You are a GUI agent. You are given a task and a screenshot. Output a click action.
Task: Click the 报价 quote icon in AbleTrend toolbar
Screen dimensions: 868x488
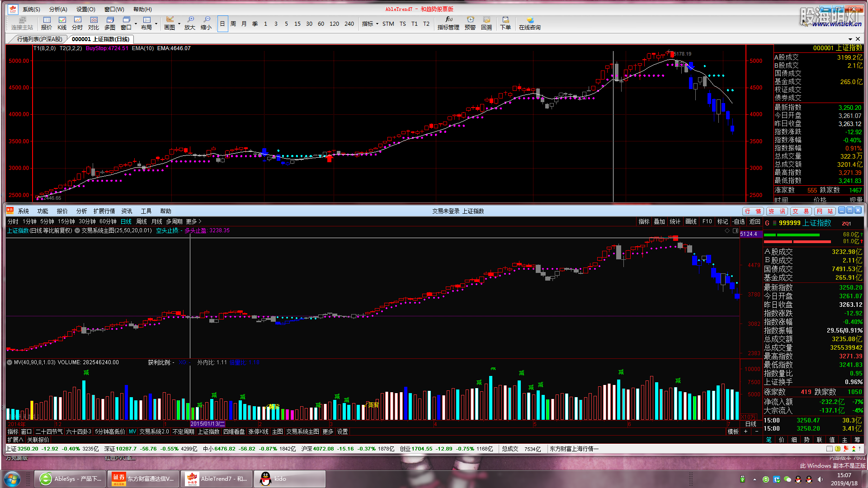(x=47, y=23)
